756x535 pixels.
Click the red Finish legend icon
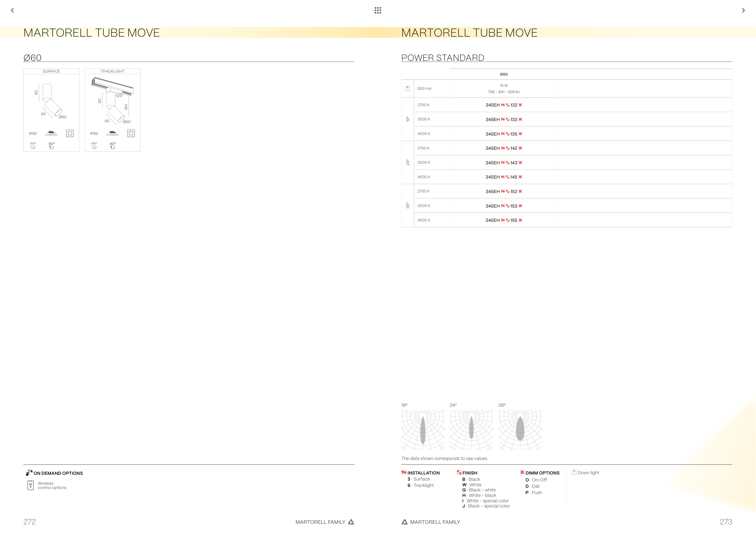(x=459, y=472)
